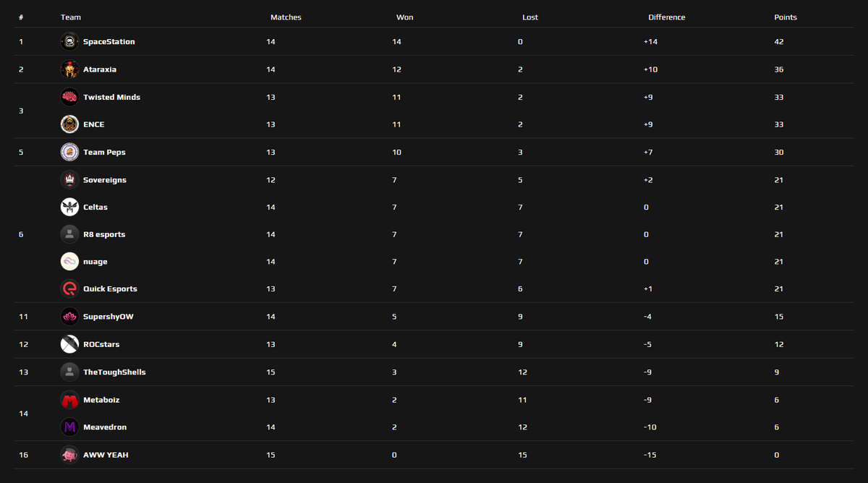
Task: Open the Sovereigns team name
Action: 105,179
